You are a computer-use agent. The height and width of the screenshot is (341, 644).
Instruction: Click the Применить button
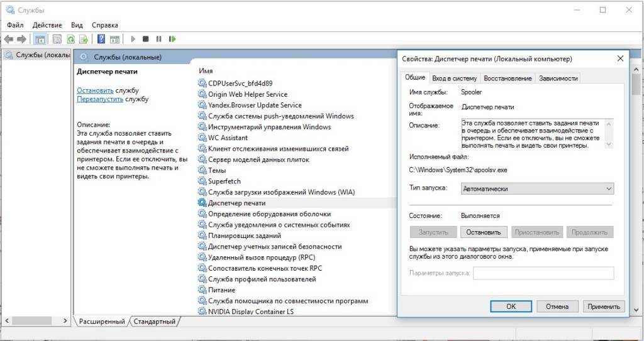pos(604,306)
